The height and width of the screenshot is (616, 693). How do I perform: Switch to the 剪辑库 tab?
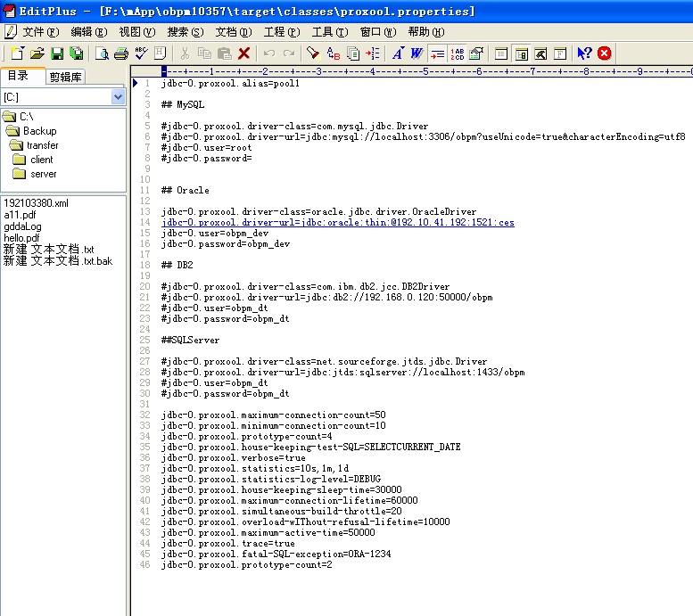pyautogui.click(x=65, y=77)
